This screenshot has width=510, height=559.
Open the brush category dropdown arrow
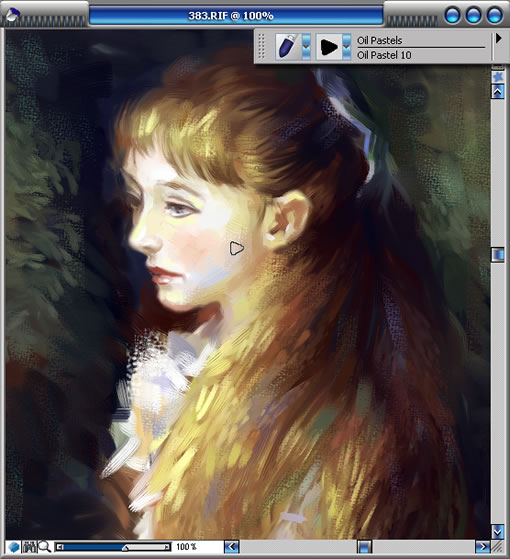click(306, 46)
